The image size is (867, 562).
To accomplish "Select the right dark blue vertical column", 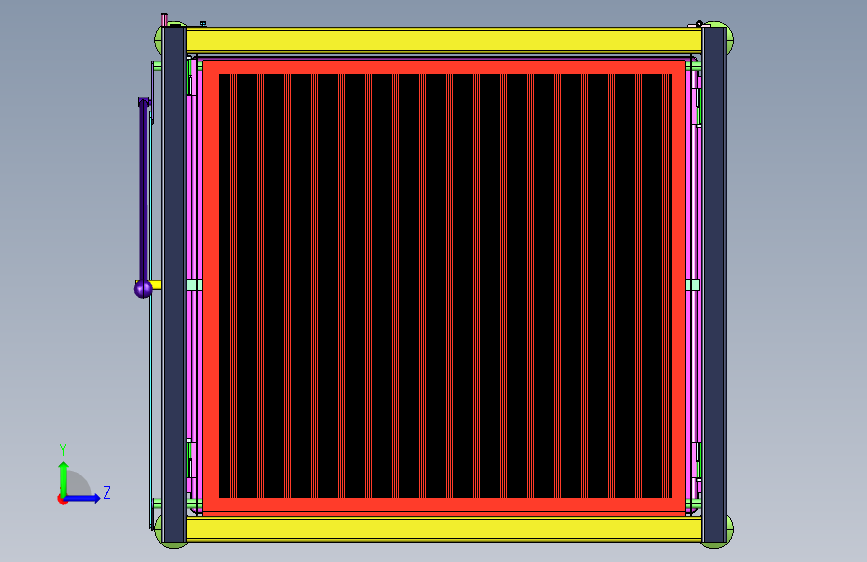I will (x=714, y=285).
